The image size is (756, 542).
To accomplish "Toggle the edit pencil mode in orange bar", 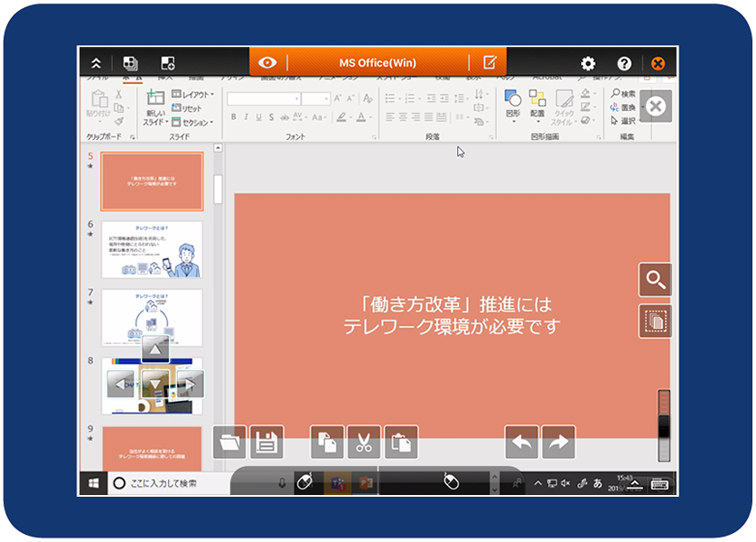I will coord(490,62).
